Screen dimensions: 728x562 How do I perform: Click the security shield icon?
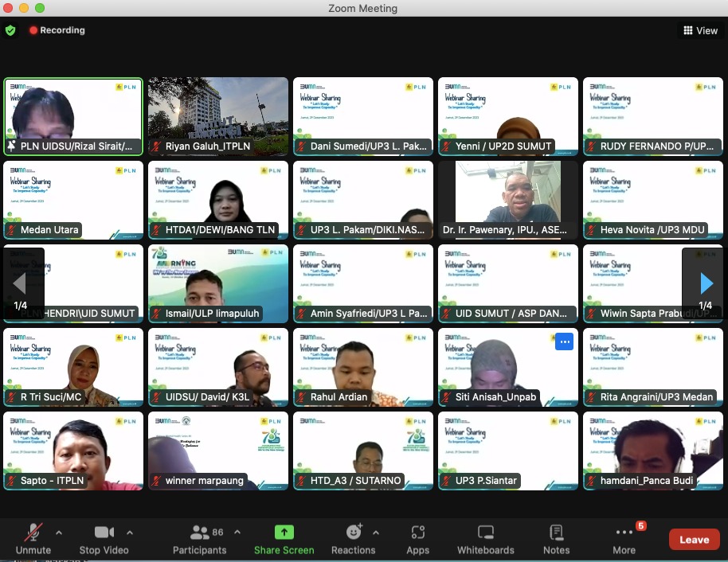coord(10,30)
